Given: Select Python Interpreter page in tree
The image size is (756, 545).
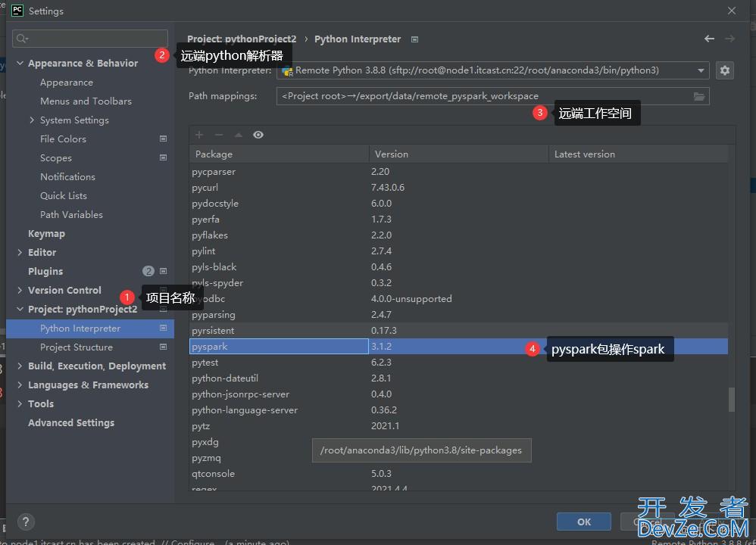Looking at the screenshot, I should [90, 329].
